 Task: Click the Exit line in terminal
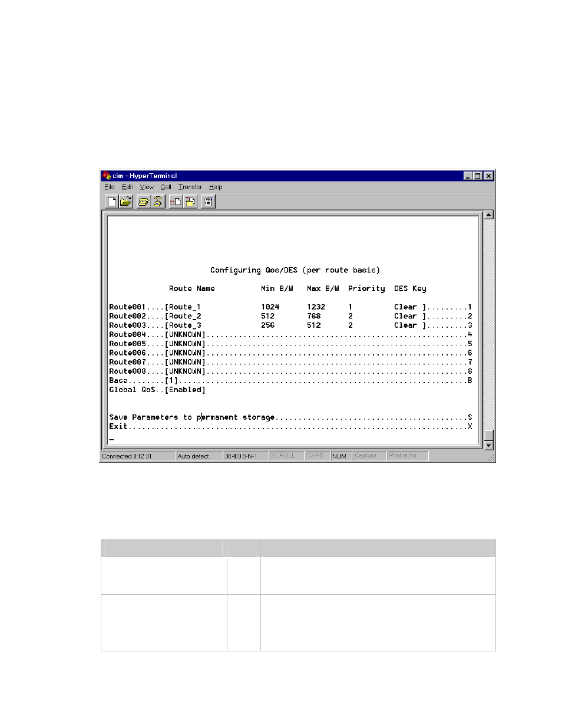pyautogui.click(x=290, y=426)
